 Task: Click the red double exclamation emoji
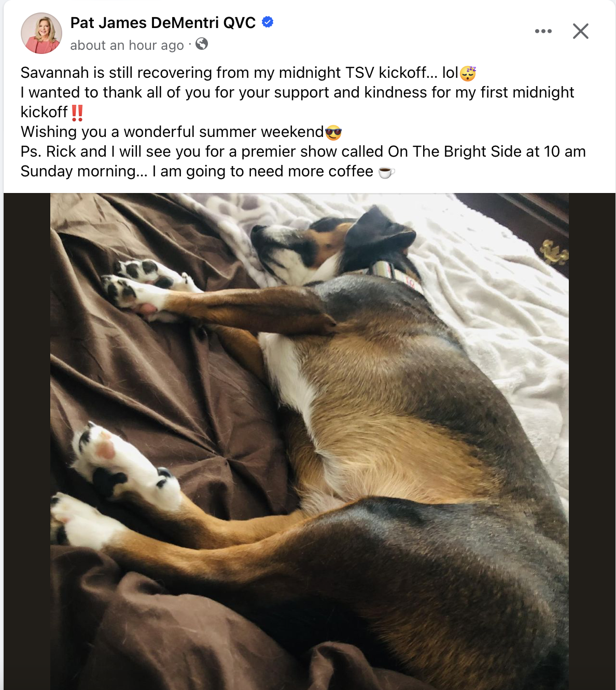click(77, 112)
